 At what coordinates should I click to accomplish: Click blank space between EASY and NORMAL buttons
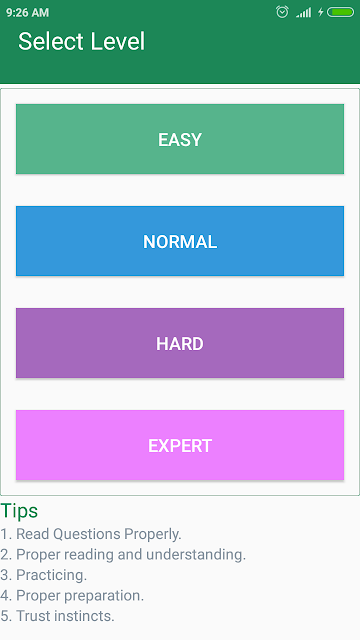(180, 190)
